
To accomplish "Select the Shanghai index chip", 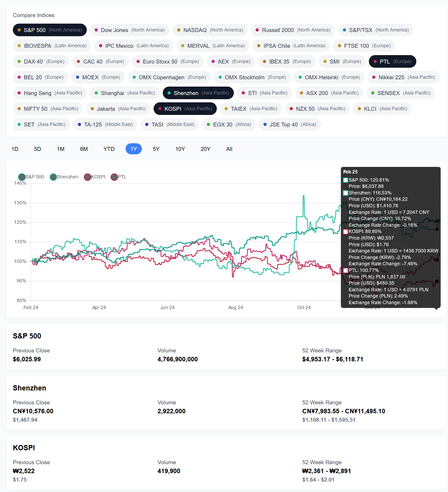I will point(125,93).
